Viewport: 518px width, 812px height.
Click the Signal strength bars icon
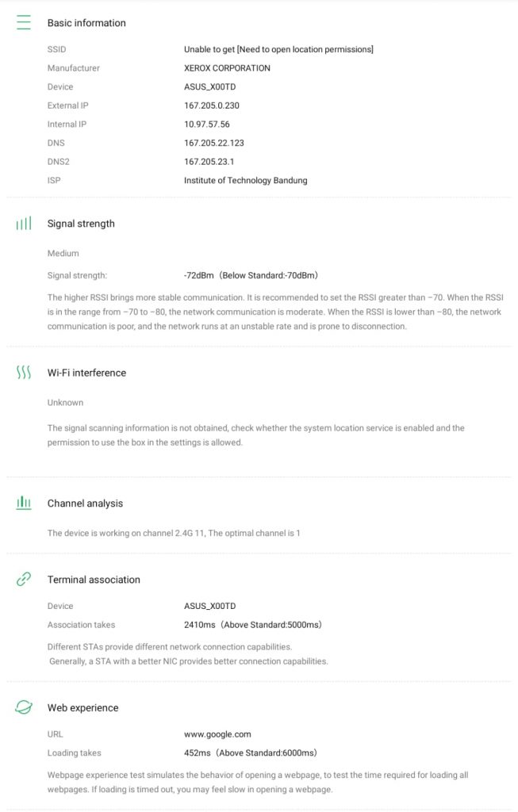coord(24,224)
